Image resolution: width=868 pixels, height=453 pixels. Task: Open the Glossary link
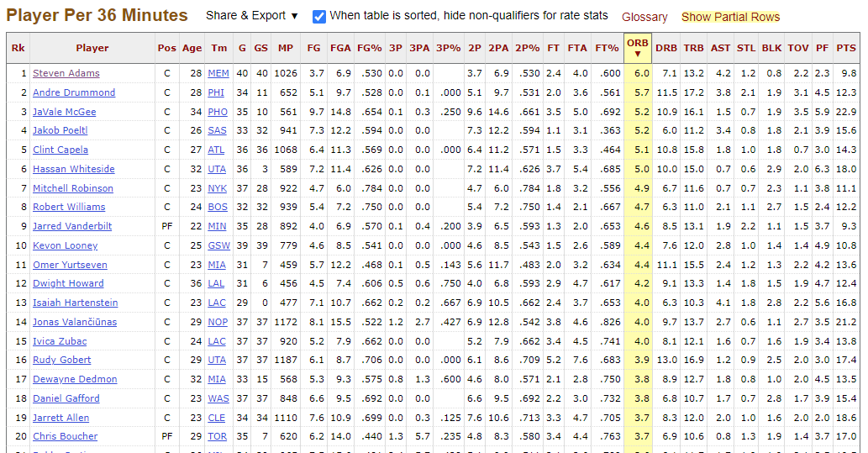coord(644,17)
